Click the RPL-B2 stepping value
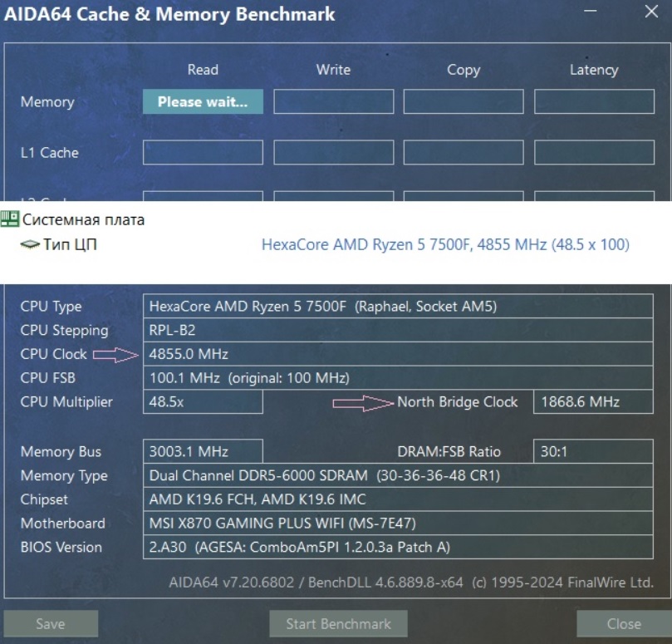This screenshot has width=672, height=644. pyautogui.click(x=398, y=330)
